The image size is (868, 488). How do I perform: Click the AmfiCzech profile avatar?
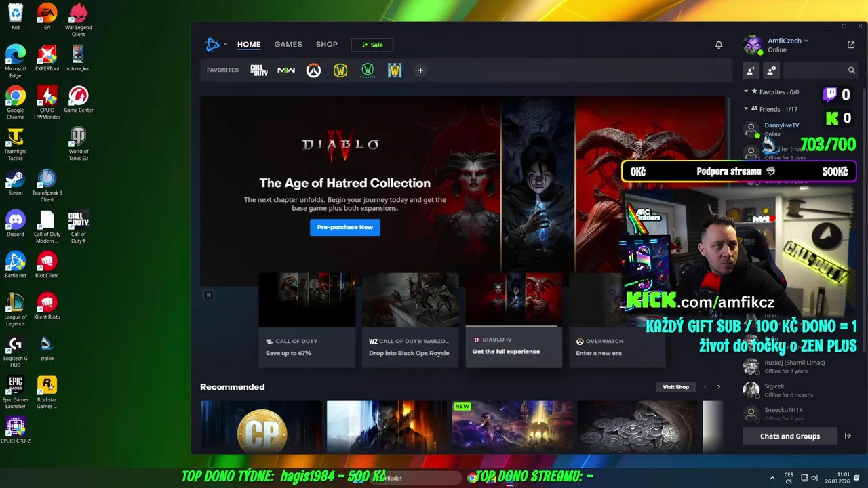click(x=753, y=45)
